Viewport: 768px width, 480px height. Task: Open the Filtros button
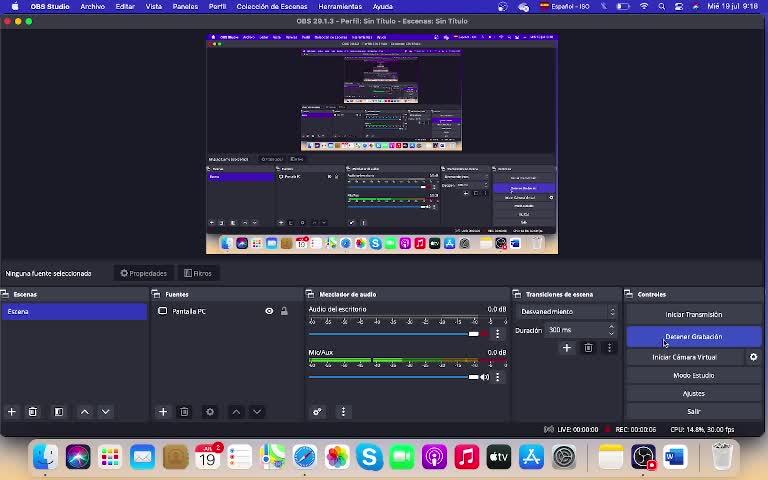tap(198, 273)
